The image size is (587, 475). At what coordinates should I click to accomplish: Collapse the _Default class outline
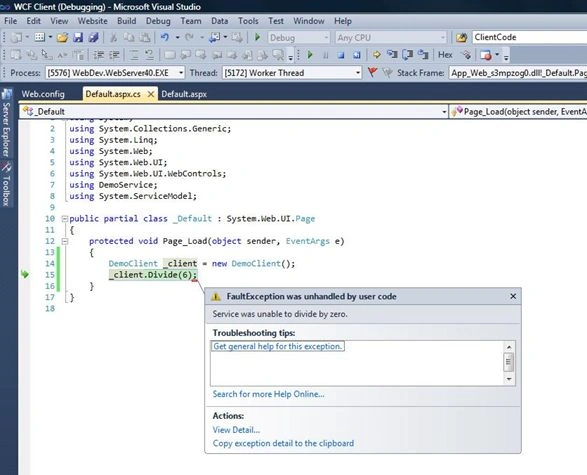tap(65, 218)
